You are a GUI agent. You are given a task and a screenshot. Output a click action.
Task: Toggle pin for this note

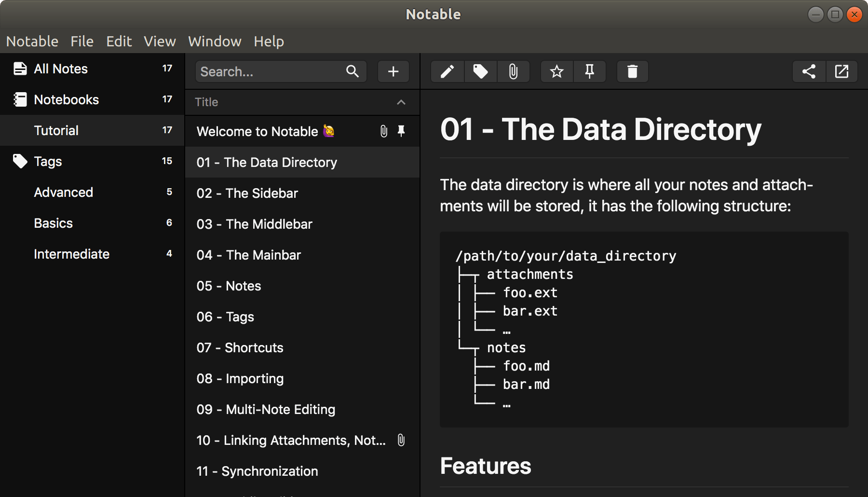click(590, 71)
